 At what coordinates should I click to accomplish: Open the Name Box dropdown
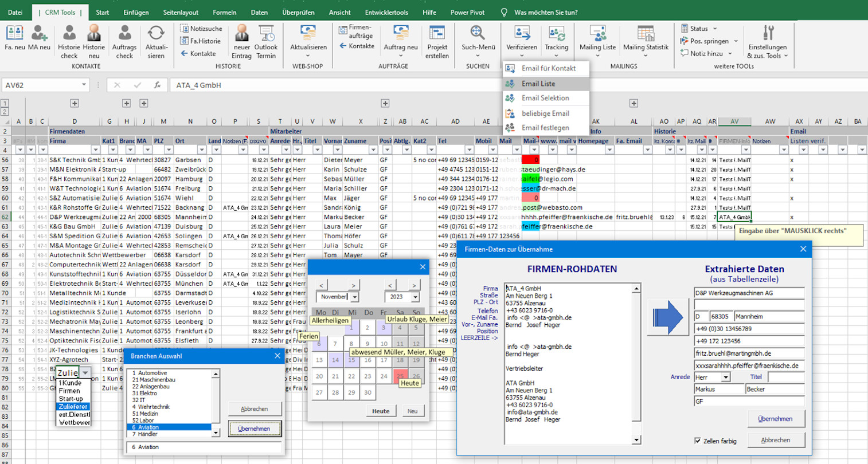pyautogui.click(x=84, y=85)
